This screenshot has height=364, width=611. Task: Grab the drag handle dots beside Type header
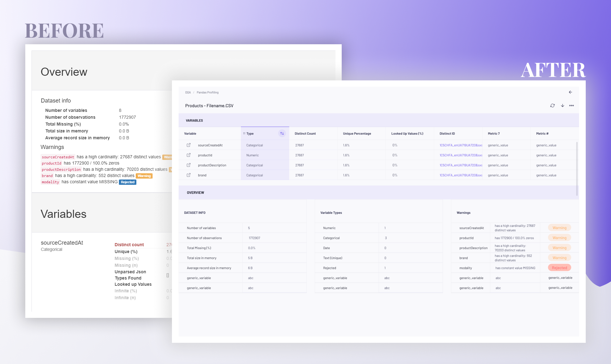point(244,133)
